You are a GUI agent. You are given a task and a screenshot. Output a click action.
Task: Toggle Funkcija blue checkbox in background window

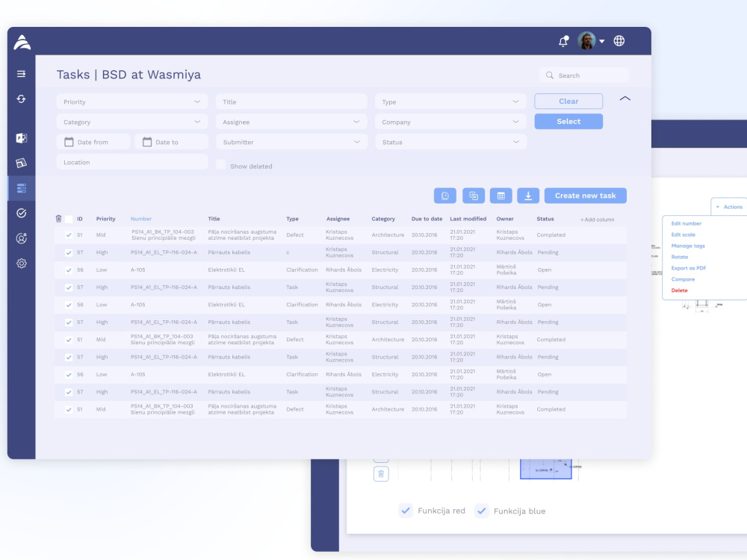(482, 511)
